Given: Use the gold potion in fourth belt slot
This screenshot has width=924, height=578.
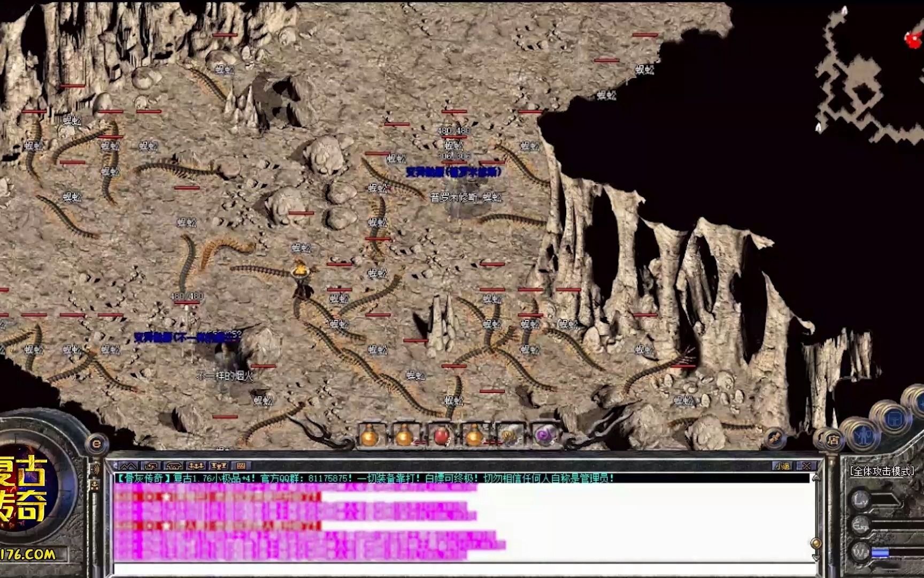Looking at the screenshot, I should (x=474, y=435).
